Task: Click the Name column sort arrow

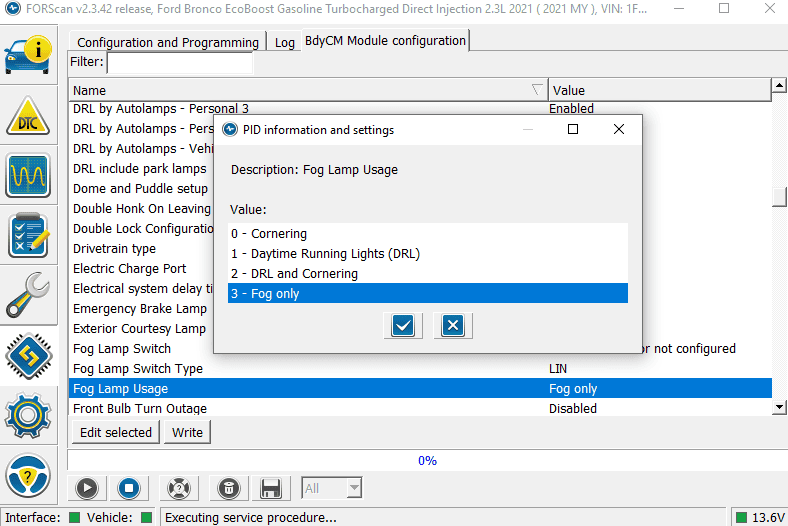Action: [x=536, y=90]
